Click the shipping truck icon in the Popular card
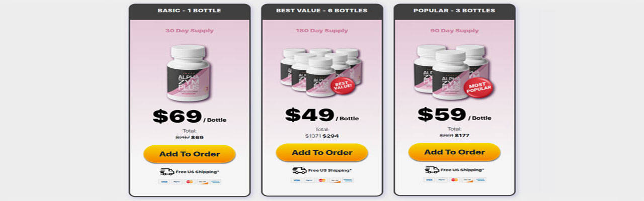Image resolution: width=644 pixels, height=201 pixels. 432,170
